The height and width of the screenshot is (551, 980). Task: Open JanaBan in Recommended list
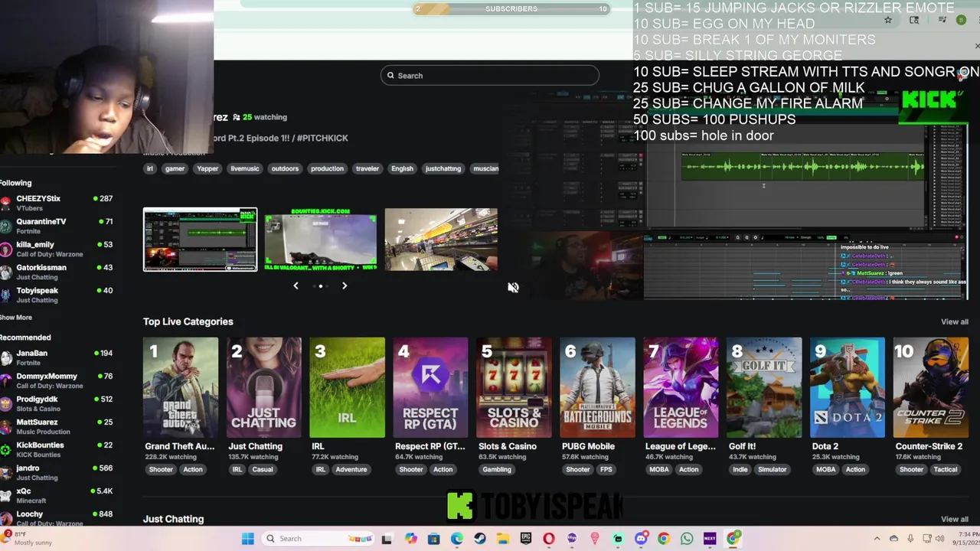pyautogui.click(x=57, y=357)
